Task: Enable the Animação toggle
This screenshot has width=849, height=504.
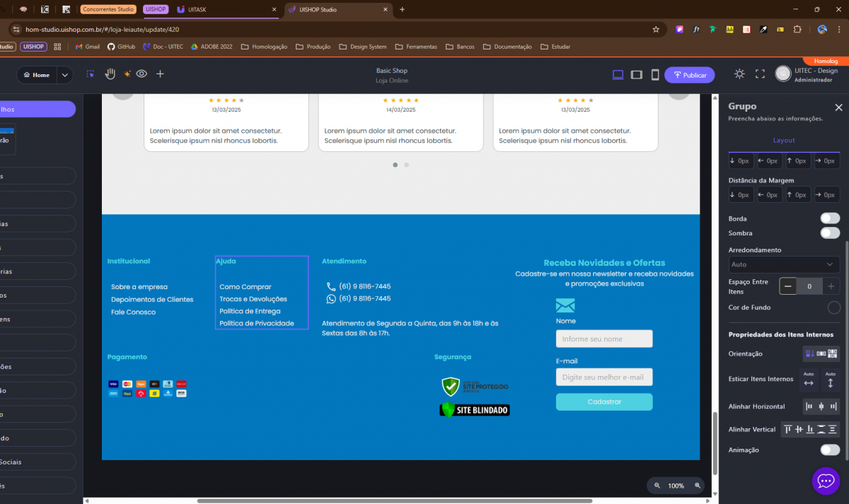Action: 830,450
